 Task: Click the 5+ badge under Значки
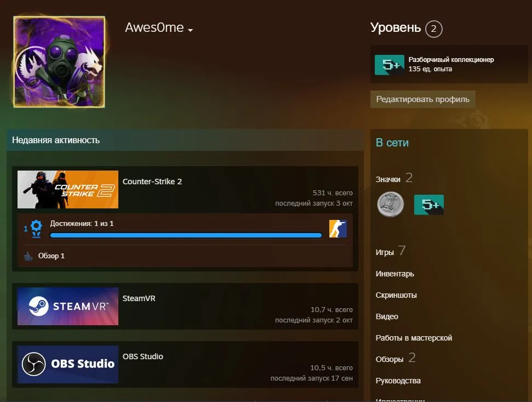coord(429,205)
